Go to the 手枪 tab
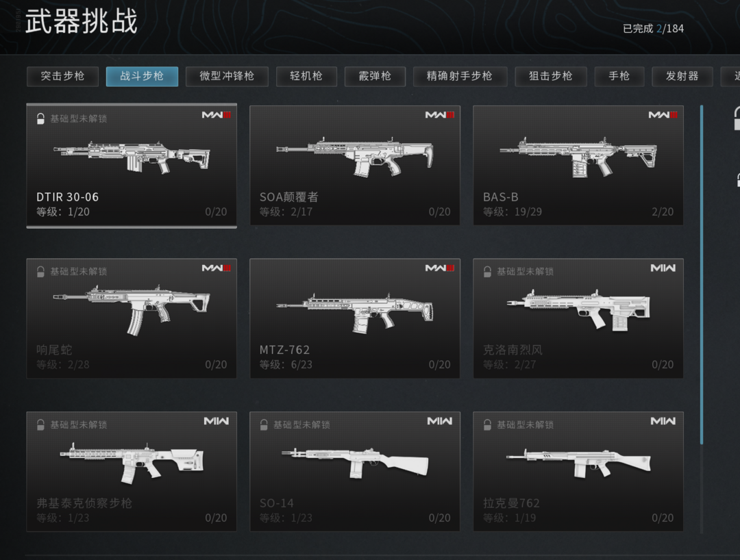This screenshot has height=560, width=740. 619,77
